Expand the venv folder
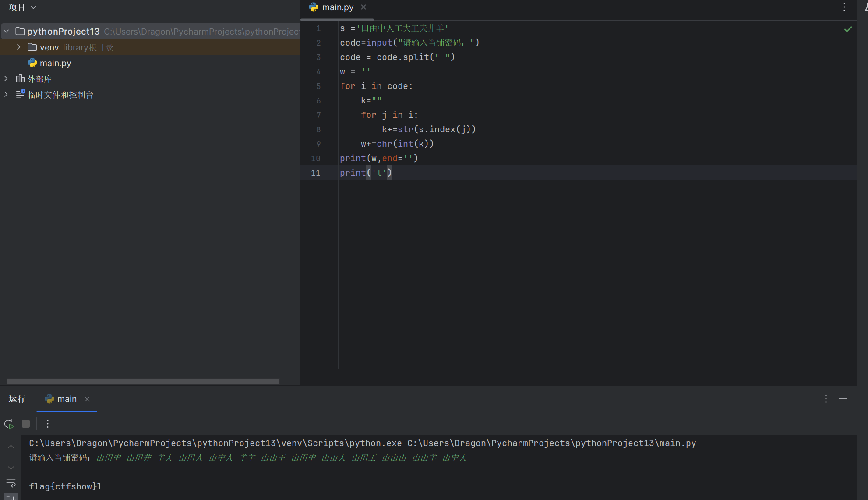The width and height of the screenshot is (868, 500). (18, 47)
